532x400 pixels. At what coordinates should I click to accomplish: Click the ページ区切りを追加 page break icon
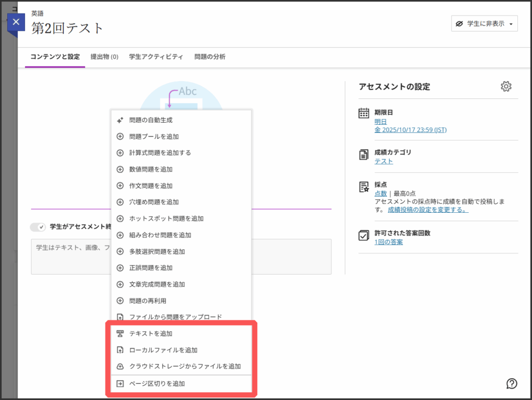pos(120,384)
